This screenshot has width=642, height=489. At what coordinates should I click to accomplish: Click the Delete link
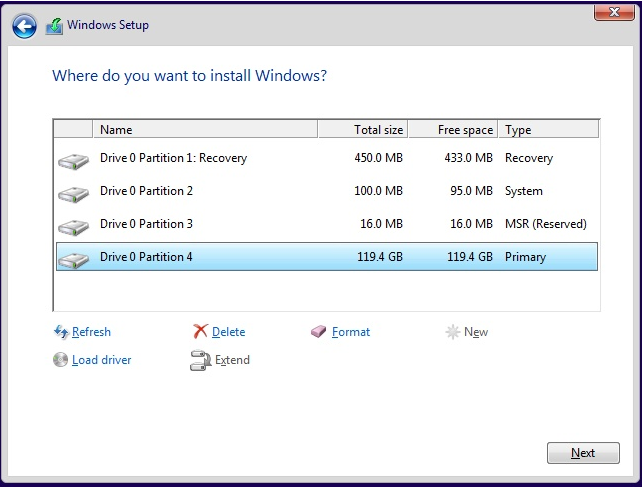[x=228, y=332]
